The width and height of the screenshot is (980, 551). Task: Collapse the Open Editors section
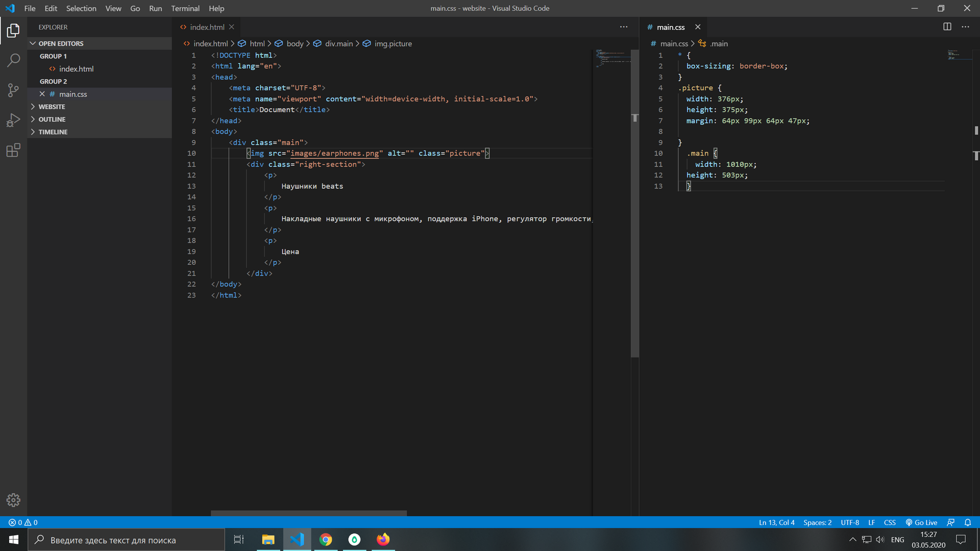(x=100, y=43)
